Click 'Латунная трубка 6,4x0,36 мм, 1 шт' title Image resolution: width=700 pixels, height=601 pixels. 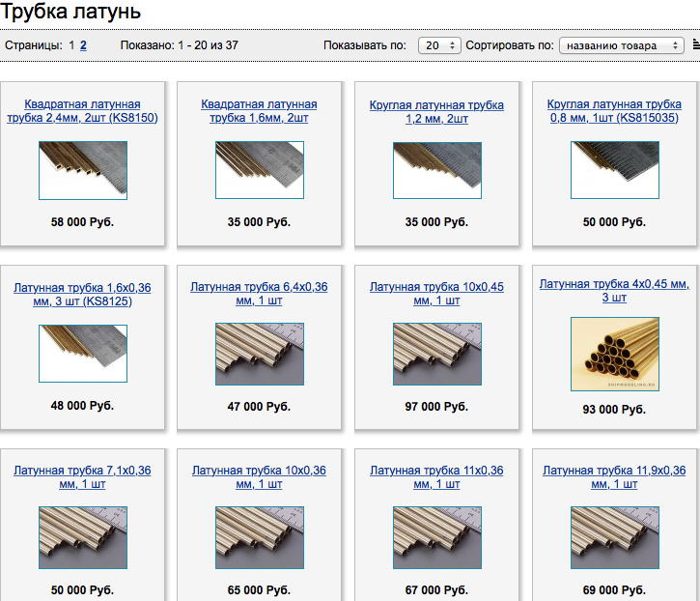click(260, 294)
